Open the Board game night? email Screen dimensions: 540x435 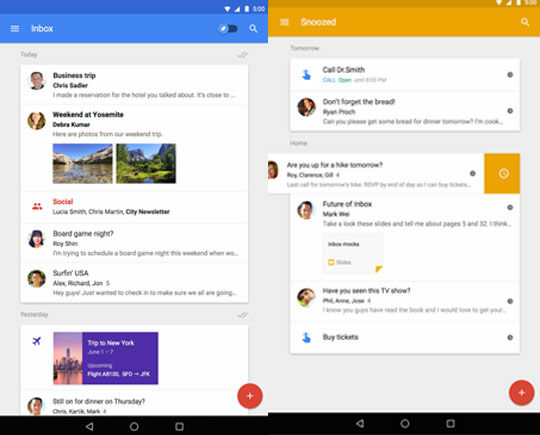click(x=134, y=243)
